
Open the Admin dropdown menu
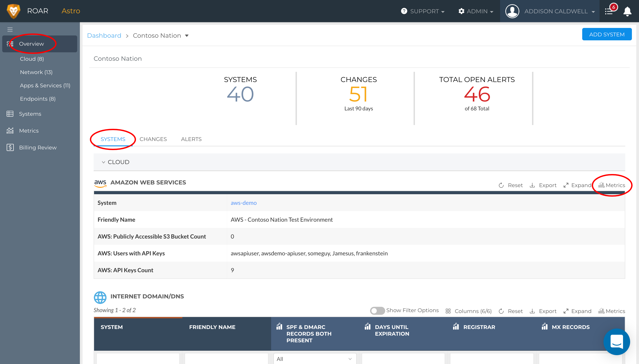476,11
